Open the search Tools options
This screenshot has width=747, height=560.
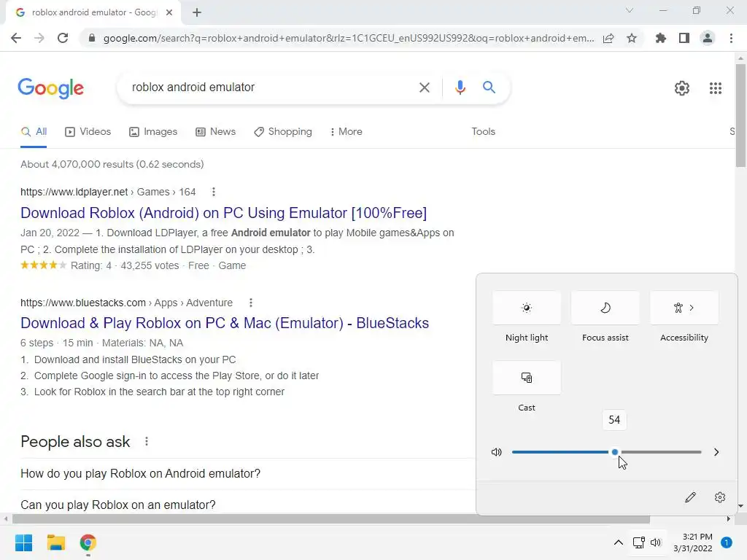[x=483, y=132]
